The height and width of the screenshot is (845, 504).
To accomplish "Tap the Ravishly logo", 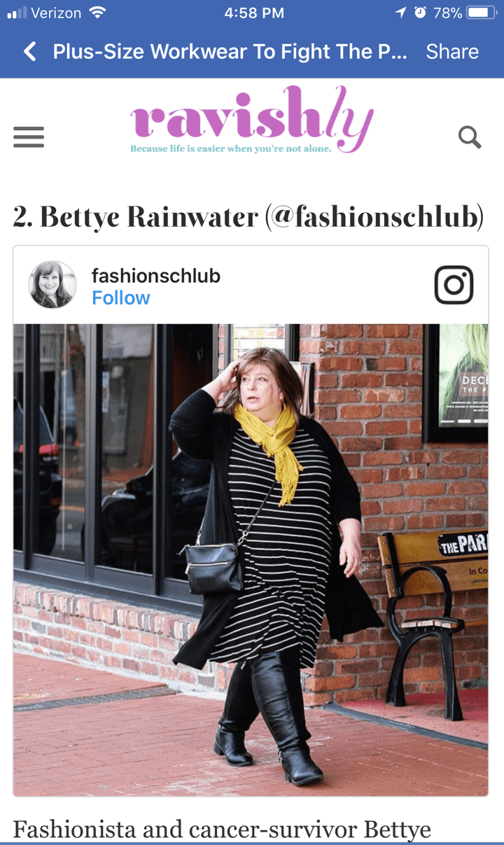I will pyautogui.click(x=252, y=120).
